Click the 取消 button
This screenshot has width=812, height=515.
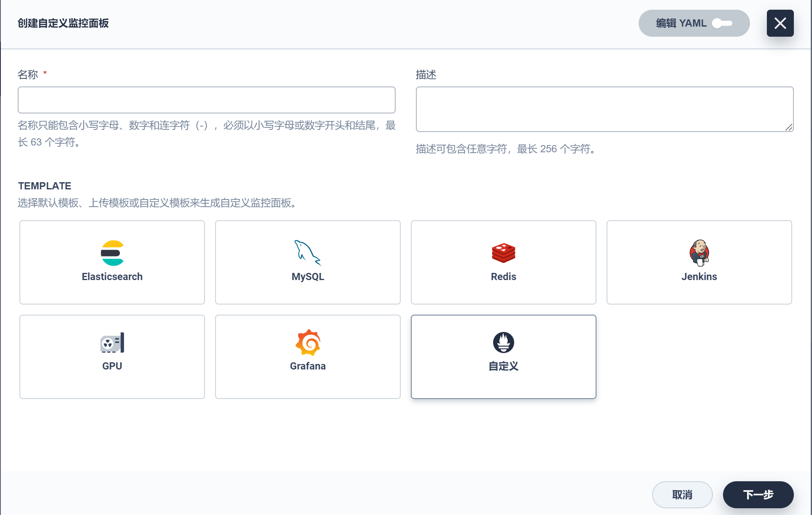pos(682,495)
